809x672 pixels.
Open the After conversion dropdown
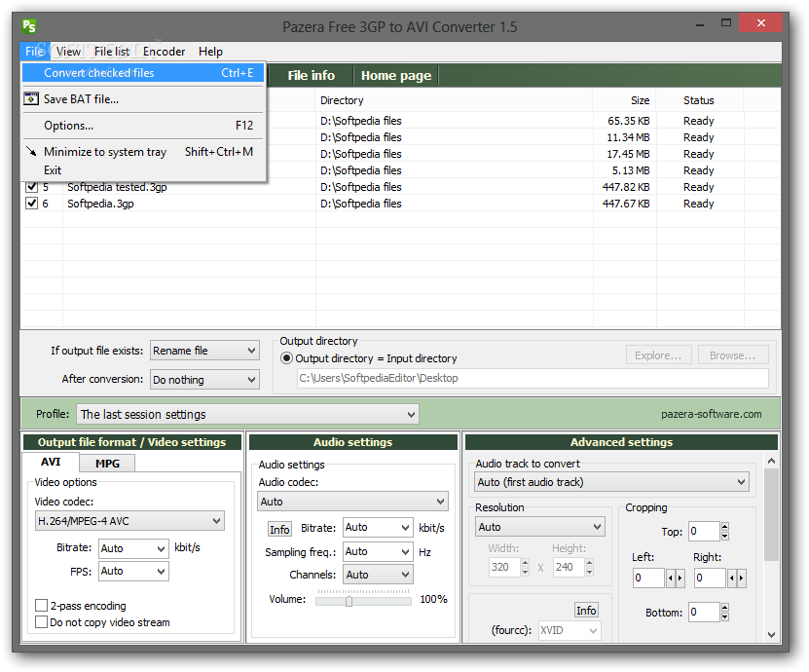pyautogui.click(x=204, y=380)
